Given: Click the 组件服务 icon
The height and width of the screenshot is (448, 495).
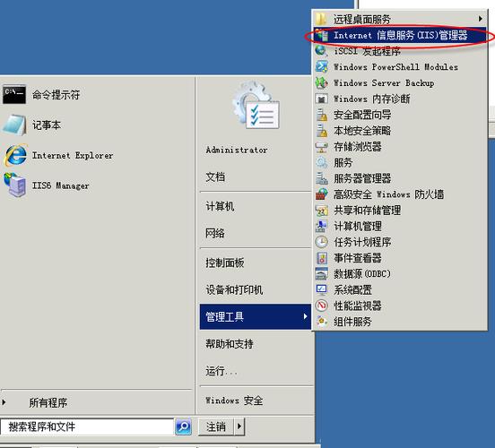Looking at the screenshot, I should (x=321, y=322).
